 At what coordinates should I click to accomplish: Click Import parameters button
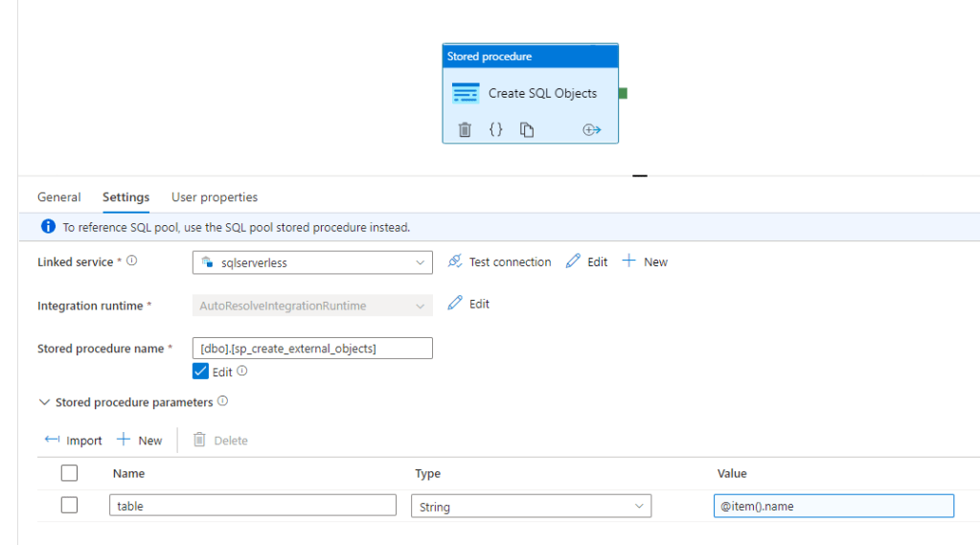coord(74,441)
